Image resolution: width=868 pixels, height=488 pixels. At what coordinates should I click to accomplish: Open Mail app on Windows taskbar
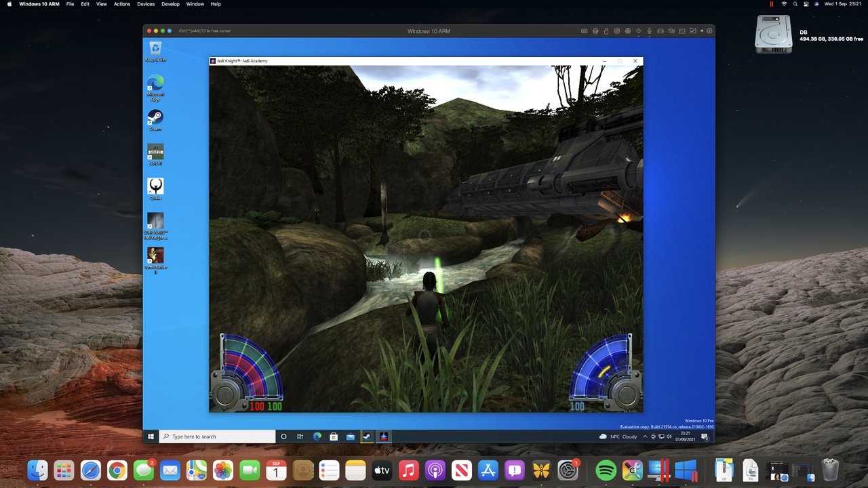pos(351,436)
